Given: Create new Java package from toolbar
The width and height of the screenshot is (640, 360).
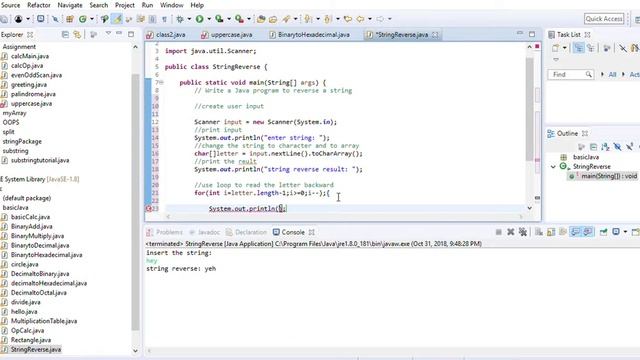Looking at the screenshot, I should click(x=70, y=19).
